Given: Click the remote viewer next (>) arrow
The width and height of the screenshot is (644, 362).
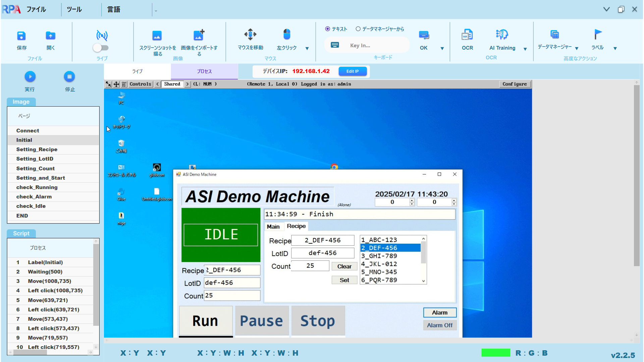Looking at the screenshot, I should coord(187,84).
